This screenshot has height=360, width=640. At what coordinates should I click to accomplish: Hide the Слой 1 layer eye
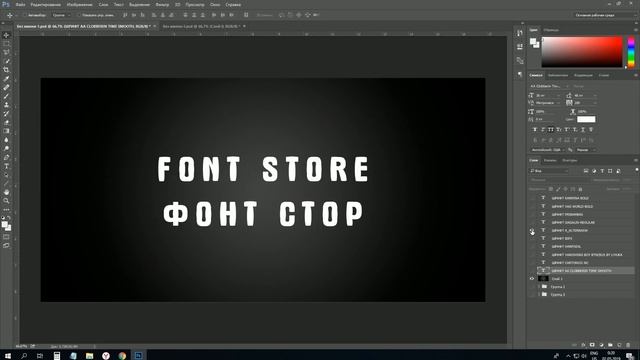(x=532, y=279)
